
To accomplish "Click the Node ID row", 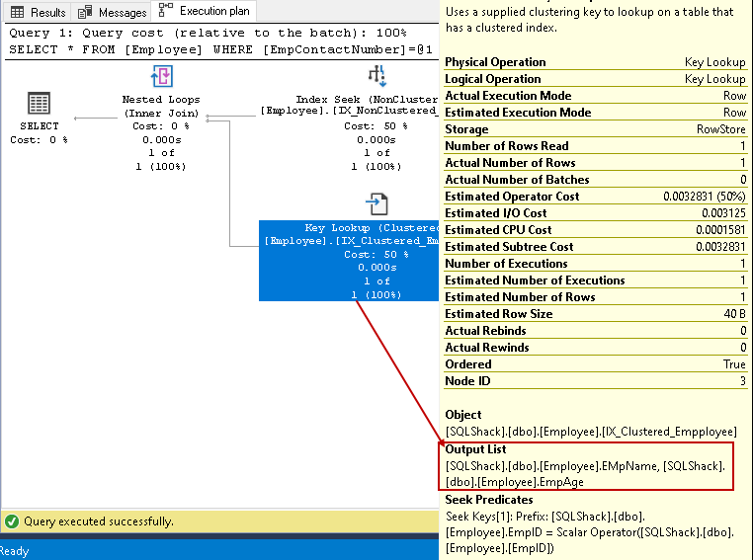I will click(x=596, y=381).
